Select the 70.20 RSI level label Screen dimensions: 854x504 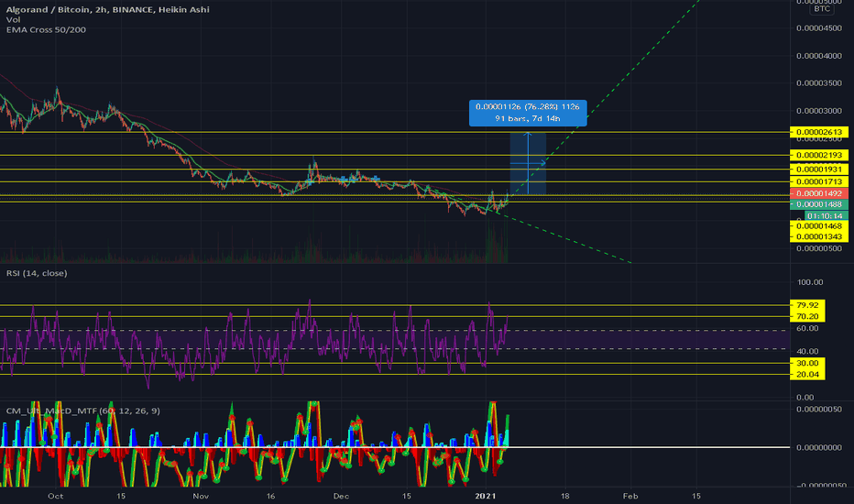807,316
